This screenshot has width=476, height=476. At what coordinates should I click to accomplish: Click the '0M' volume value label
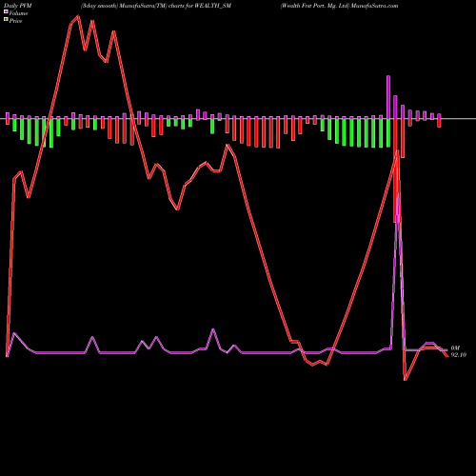pos(455,348)
